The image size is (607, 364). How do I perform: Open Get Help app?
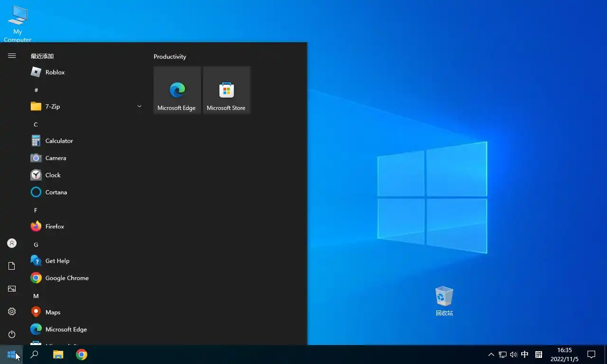pyautogui.click(x=87, y=261)
